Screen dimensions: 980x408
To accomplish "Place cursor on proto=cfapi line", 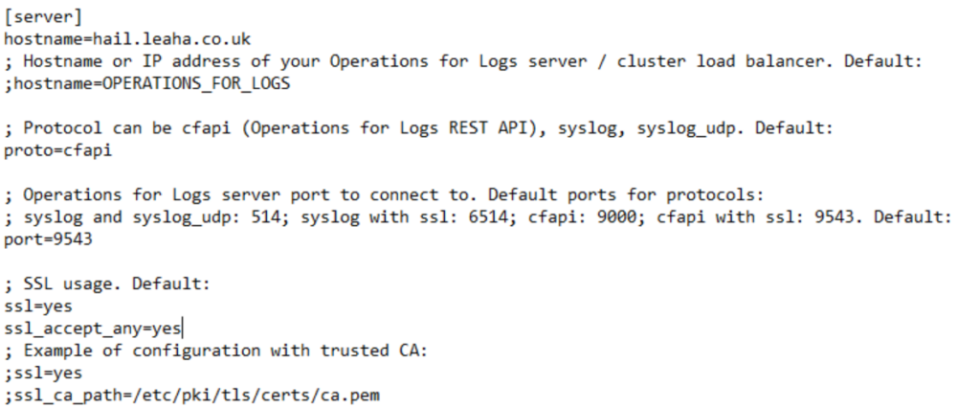I will coord(58,150).
